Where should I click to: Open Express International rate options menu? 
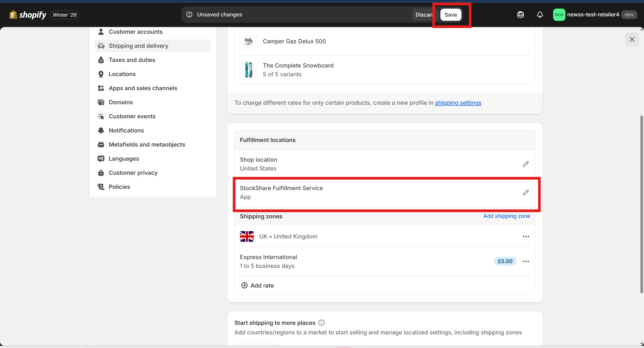[526, 261]
